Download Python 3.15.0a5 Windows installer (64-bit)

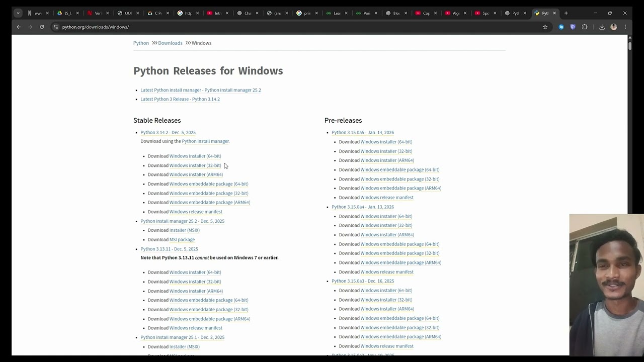click(386, 142)
